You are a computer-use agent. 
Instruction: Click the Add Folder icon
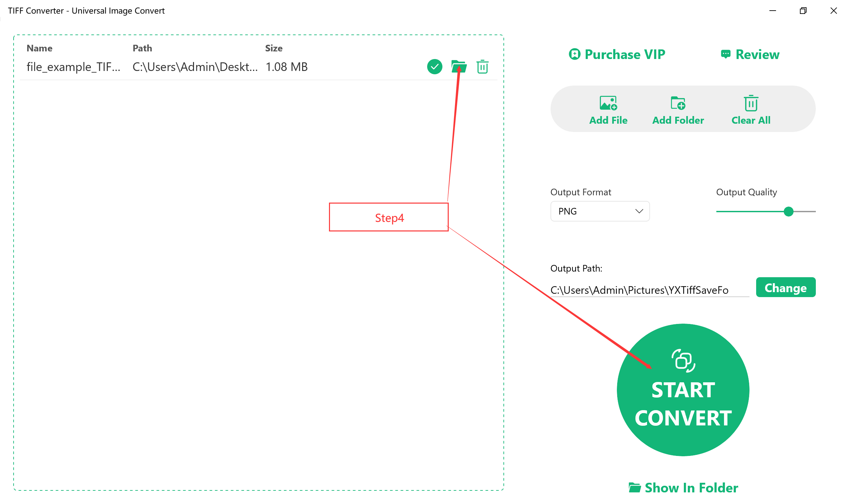click(x=678, y=103)
